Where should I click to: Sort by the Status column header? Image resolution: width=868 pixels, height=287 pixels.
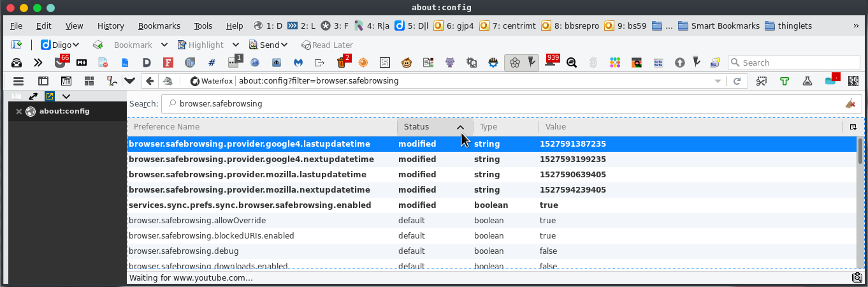coord(435,127)
